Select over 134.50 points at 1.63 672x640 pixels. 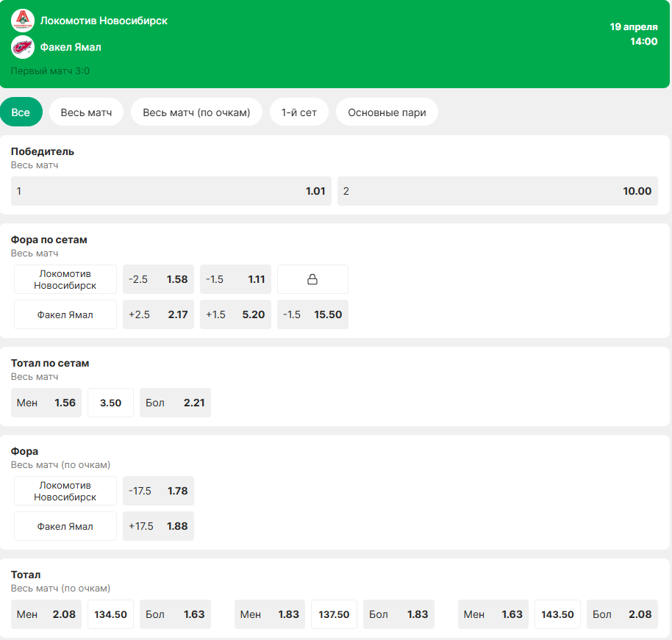[175, 614]
